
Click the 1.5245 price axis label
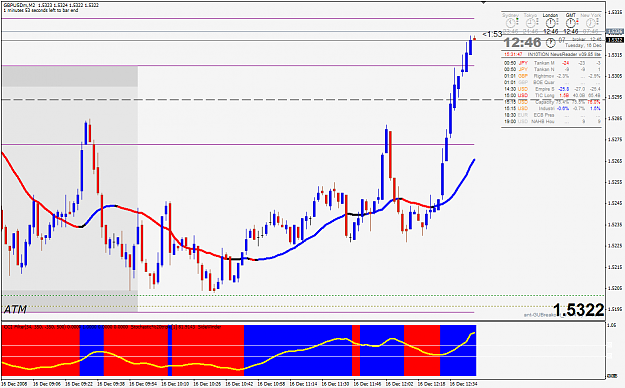pos(615,203)
